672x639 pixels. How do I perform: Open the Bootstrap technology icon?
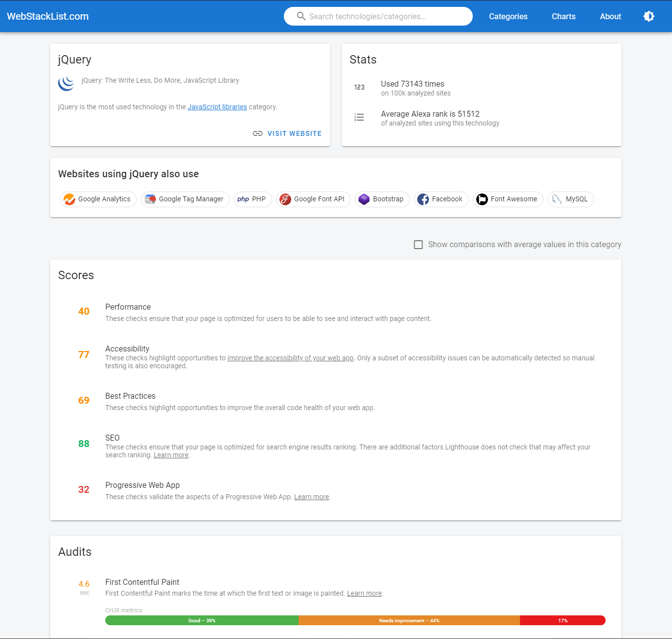click(364, 199)
